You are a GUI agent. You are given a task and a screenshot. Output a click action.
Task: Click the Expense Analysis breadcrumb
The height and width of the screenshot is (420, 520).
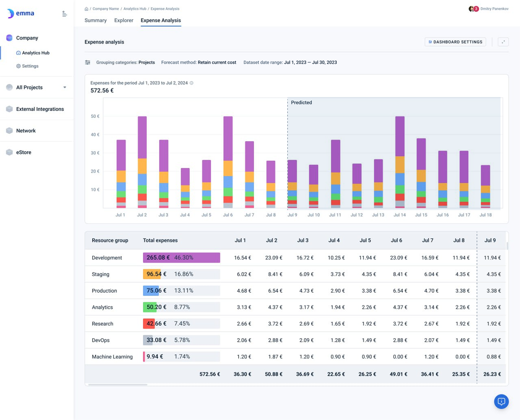(165, 9)
